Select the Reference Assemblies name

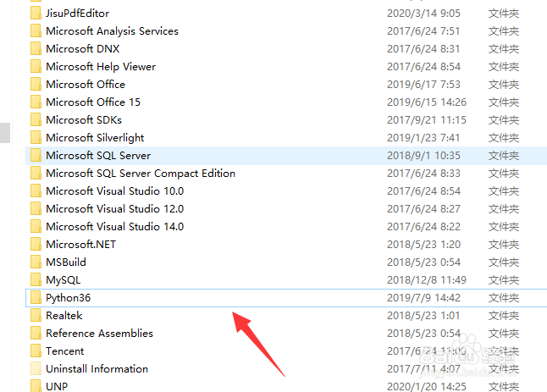[x=99, y=334]
